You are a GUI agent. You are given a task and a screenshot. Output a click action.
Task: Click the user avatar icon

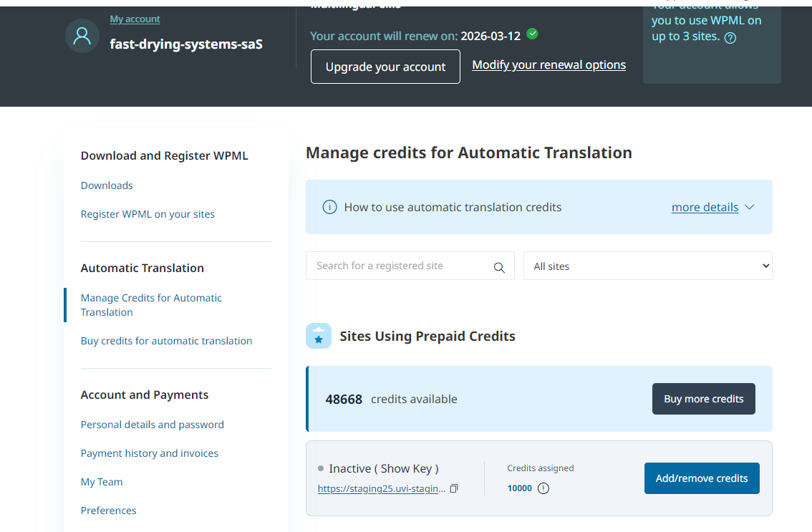pos(82,36)
